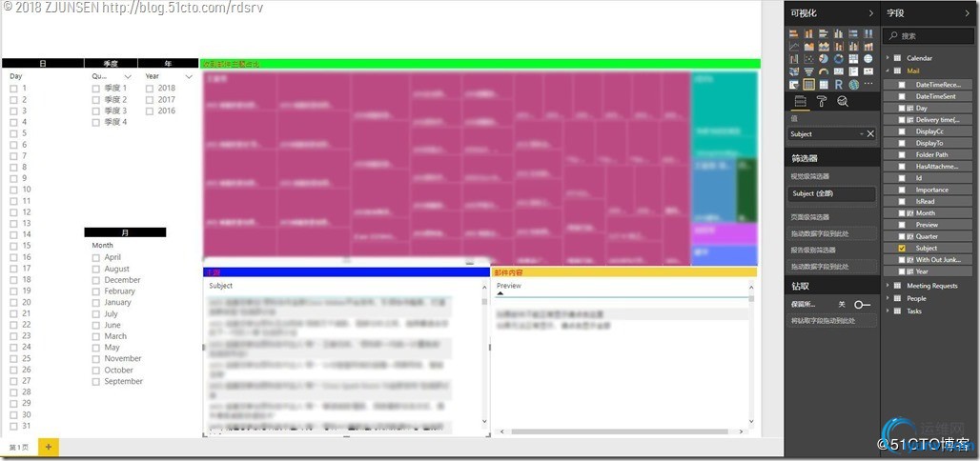Uncheck the Subject field checkbox
The width and height of the screenshot is (980, 461).
point(902,248)
